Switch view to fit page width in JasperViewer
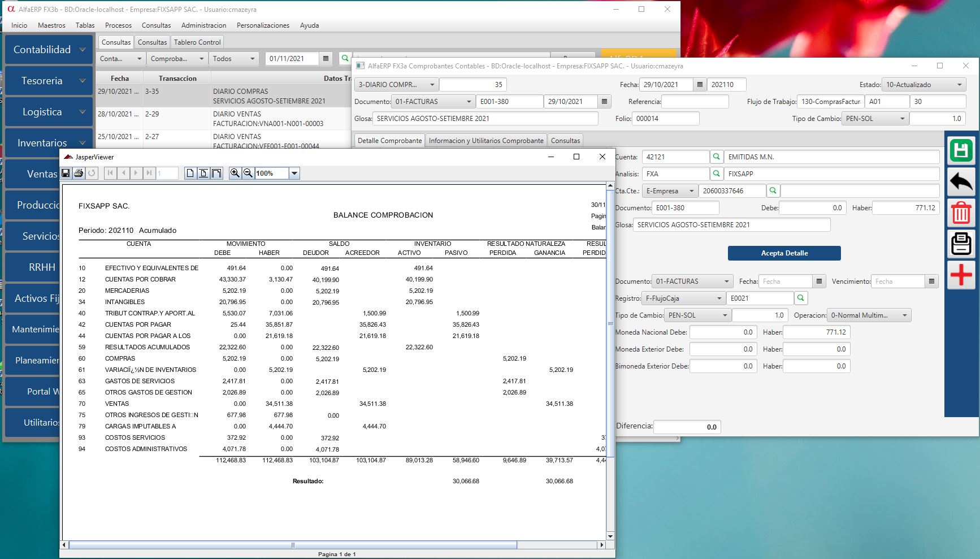980x559 pixels. [216, 173]
